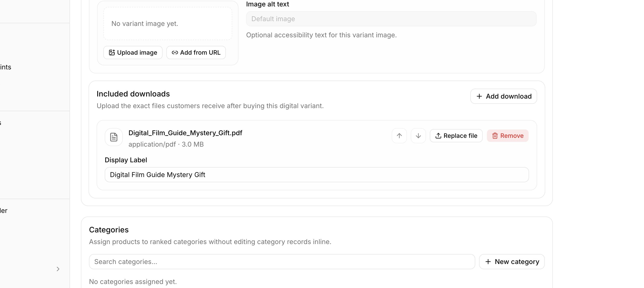The width and height of the screenshot is (644, 288).
Task: Expand the sidebar chevron arrow
Action: click(58, 269)
